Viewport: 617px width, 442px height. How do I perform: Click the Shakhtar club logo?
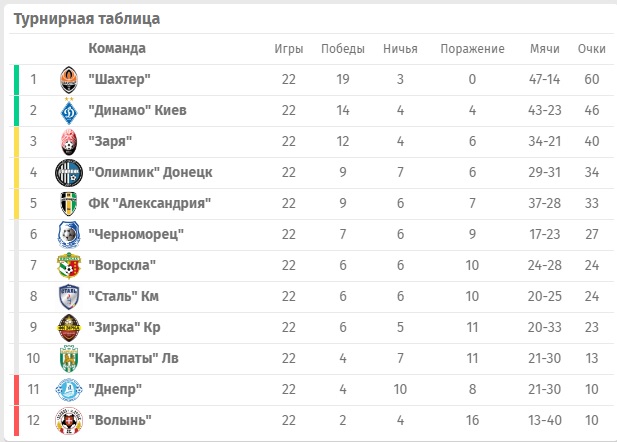tap(68, 80)
